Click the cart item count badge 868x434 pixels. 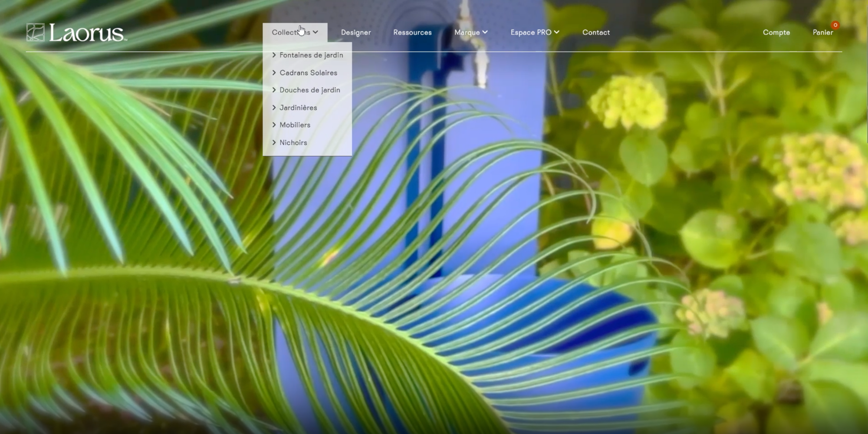coord(835,25)
